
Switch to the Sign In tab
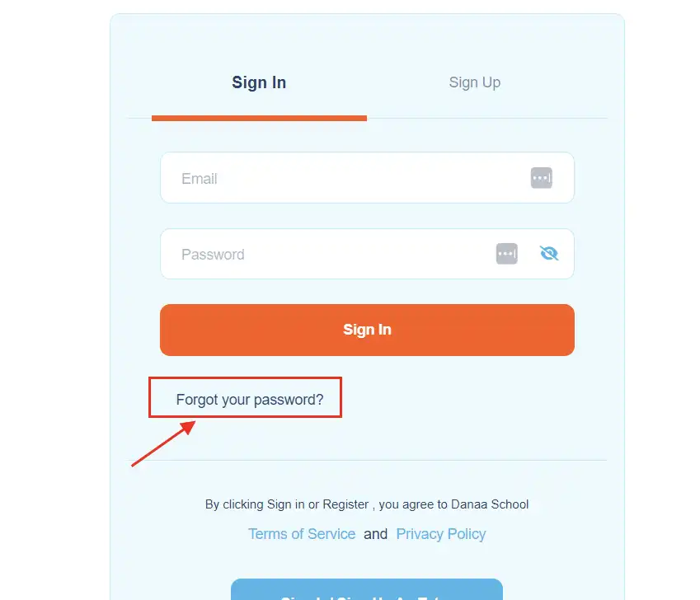point(259,82)
